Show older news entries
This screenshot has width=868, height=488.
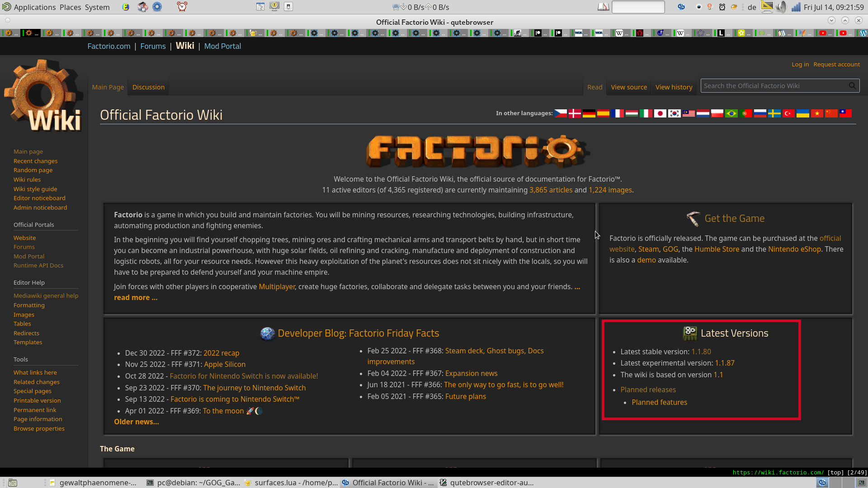pos(136,422)
